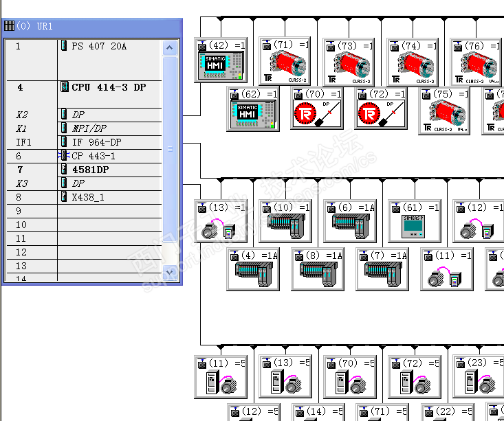Select SIMATIC HMI station (42)
The image size is (504, 421).
click(221, 60)
